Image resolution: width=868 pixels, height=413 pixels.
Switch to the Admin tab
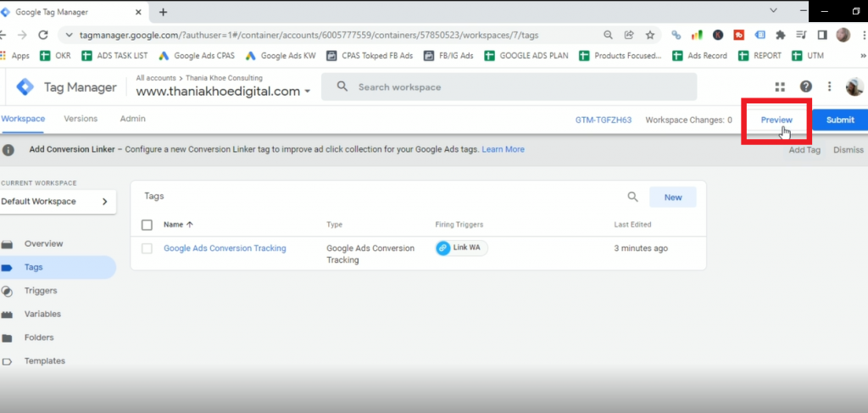132,119
